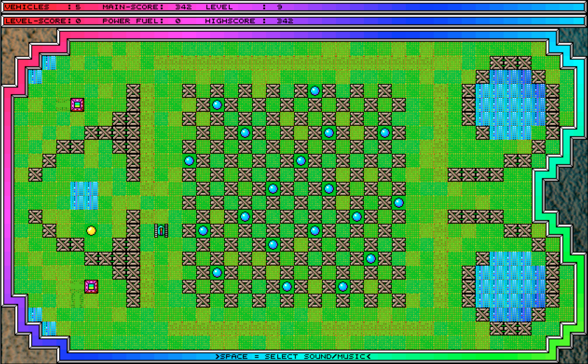Click the 'HIGHSCORE : 342' readout
Viewport: 588px width, 364px height.
[249, 21]
